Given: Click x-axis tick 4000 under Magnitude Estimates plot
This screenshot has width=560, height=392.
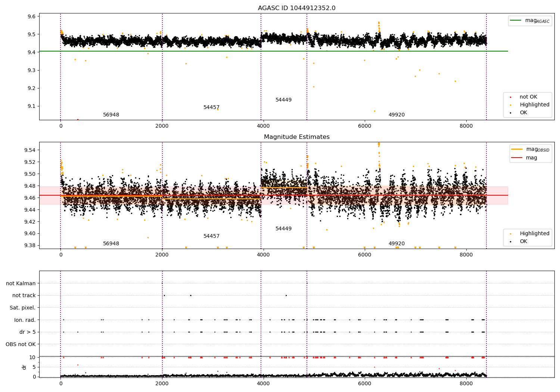Looking at the screenshot, I should [263, 255].
